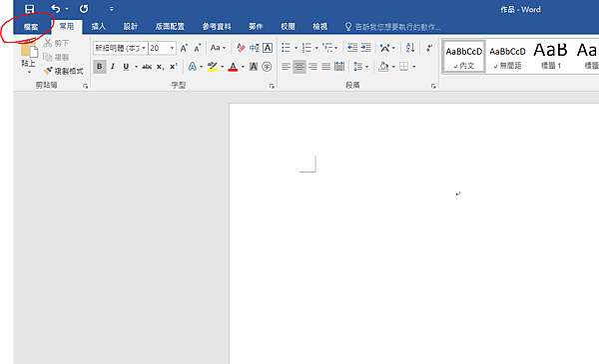Switch to the 郵件 (Mailings) tab
599x364 pixels.
pos(256,26)
